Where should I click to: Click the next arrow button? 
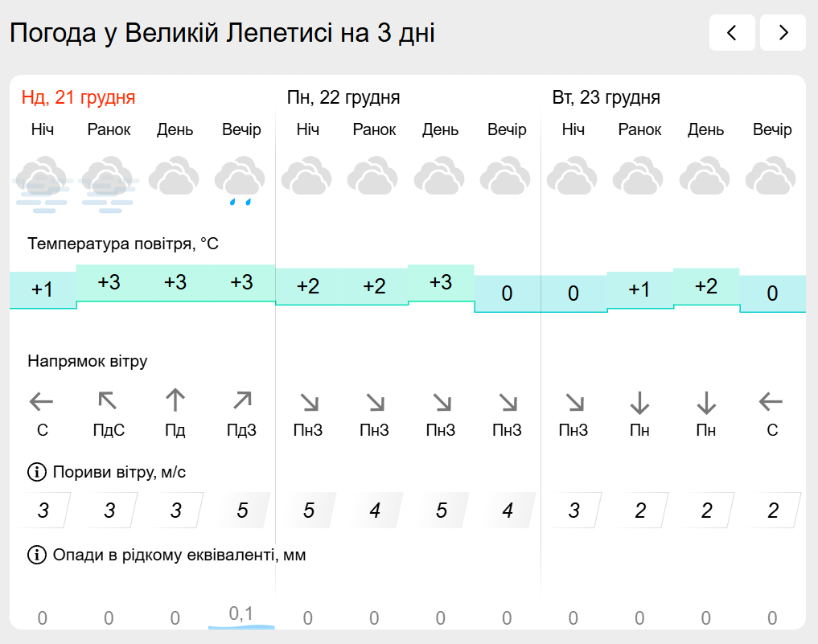tap(783, 33)
